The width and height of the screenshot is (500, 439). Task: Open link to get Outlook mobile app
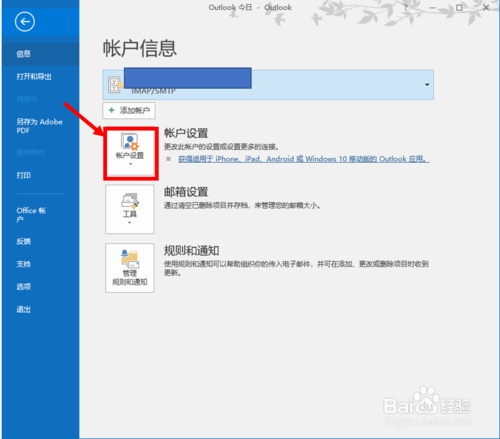(x=304, y=159)
